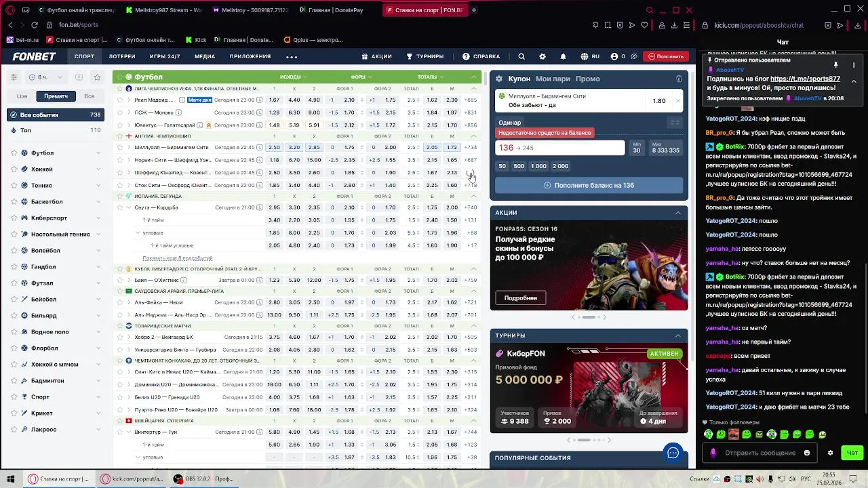Click FONBET logo
The height and width of the screenshot is (488, 868).
point(34,56)
